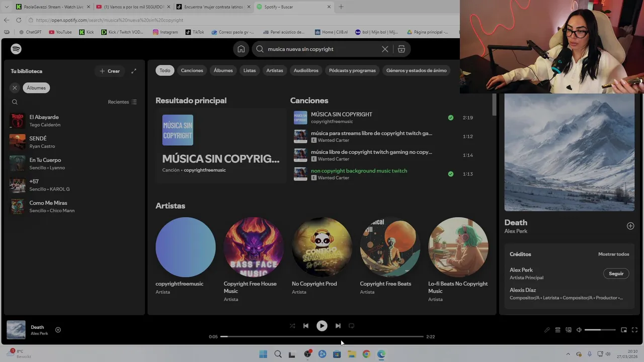Follow Alex Perk with the Seguir button
This screenshot has width=644, height=362.
616,274
